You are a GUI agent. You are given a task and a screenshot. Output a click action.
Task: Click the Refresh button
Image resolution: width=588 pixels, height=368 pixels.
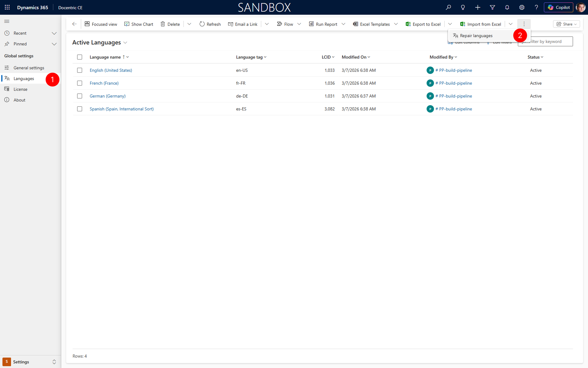coord(210,24)
